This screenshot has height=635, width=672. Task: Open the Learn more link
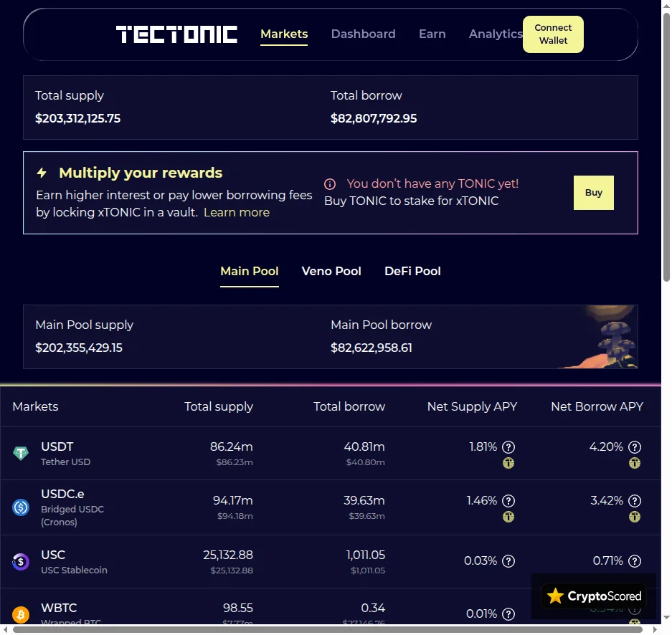point(237,212)
